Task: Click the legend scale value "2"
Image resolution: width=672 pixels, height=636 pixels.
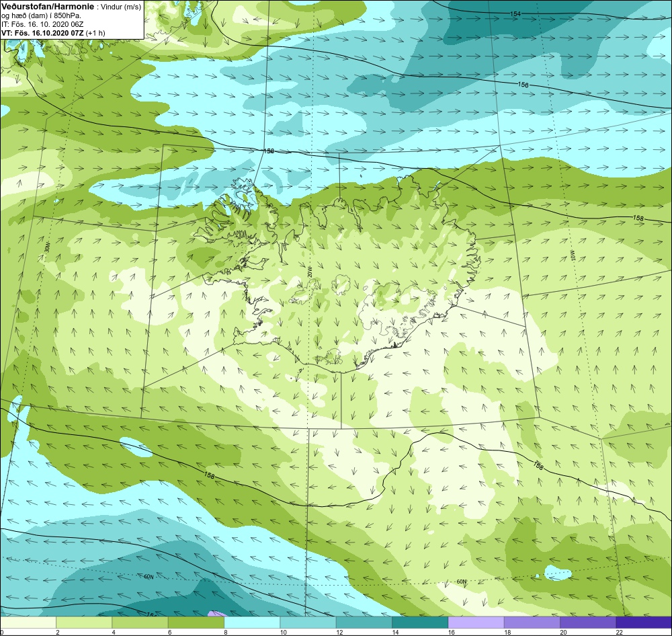Action: (x=57, y=632)
